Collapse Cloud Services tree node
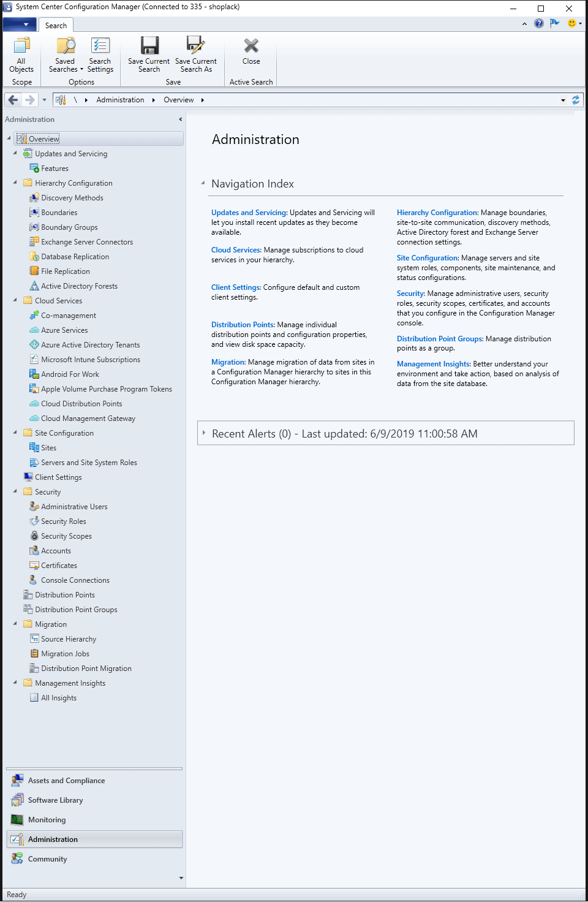Viewport: 588px width, 902px height. pyautogui.click(x=15, y=300)
